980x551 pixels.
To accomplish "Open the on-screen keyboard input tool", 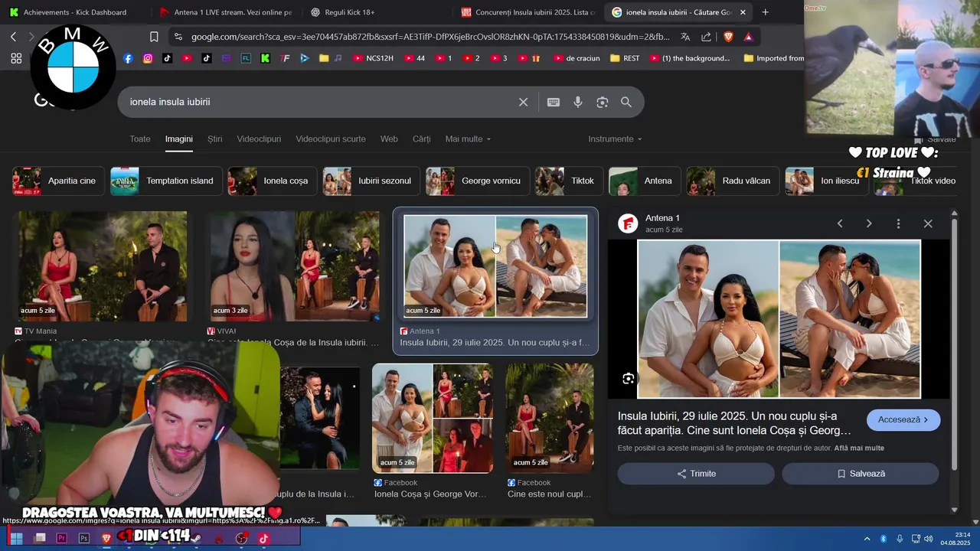I will (x=554, y=102).
